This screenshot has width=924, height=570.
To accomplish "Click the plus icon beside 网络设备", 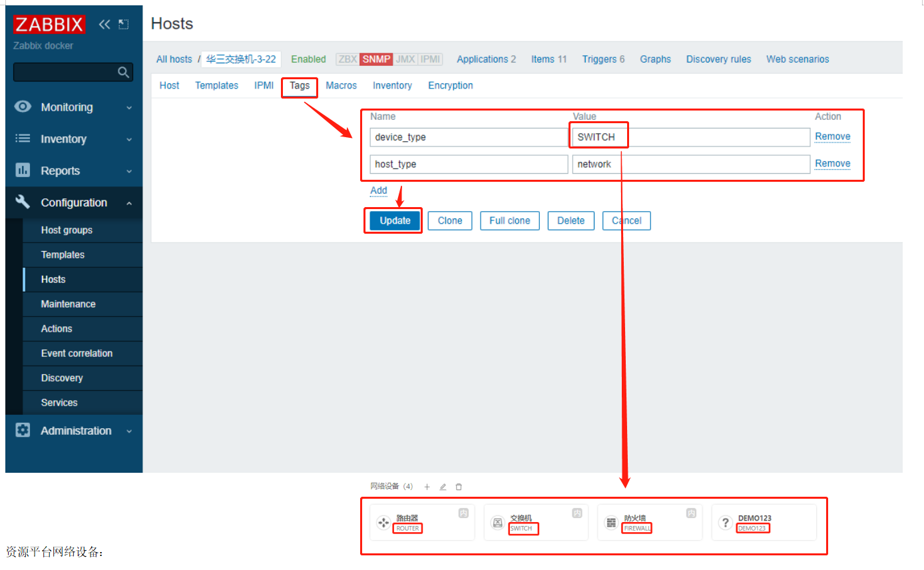I will click(x=427, y=487).
